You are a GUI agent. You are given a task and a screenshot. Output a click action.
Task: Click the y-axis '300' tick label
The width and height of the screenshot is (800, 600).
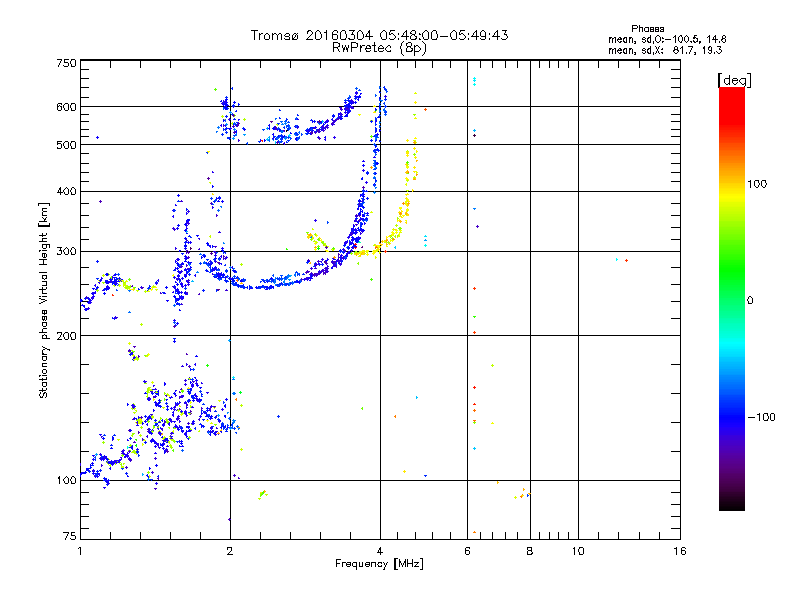(66, 252)
